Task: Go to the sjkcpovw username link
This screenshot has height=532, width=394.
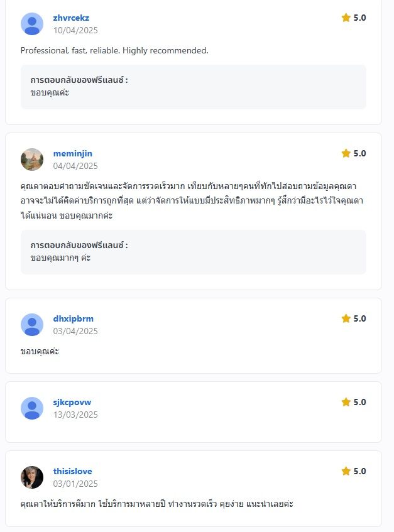Action: (72, 402)
